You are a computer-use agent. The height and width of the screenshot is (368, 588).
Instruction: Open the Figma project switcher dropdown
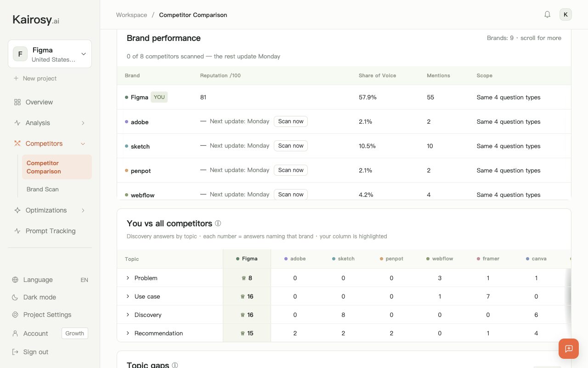coord(50,54)
